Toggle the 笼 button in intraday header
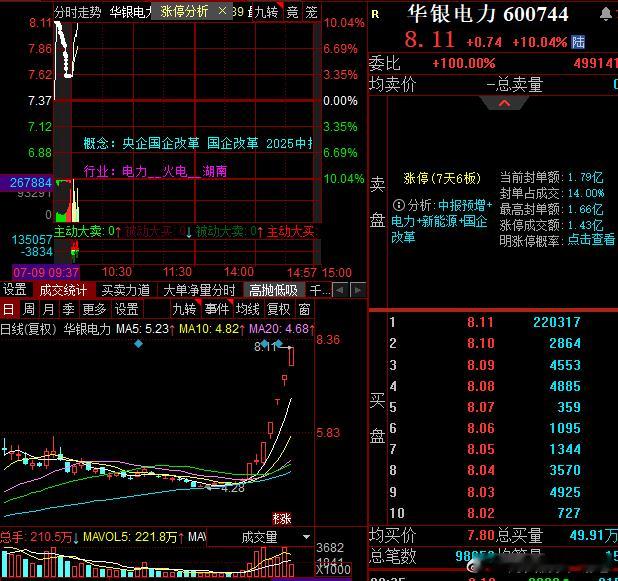 (x=311, y=12)
